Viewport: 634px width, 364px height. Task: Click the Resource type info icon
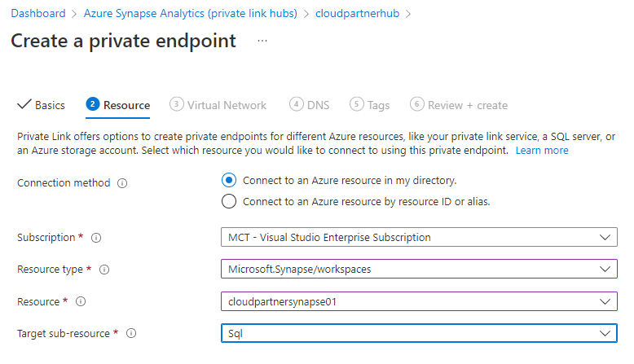[104, 270]
